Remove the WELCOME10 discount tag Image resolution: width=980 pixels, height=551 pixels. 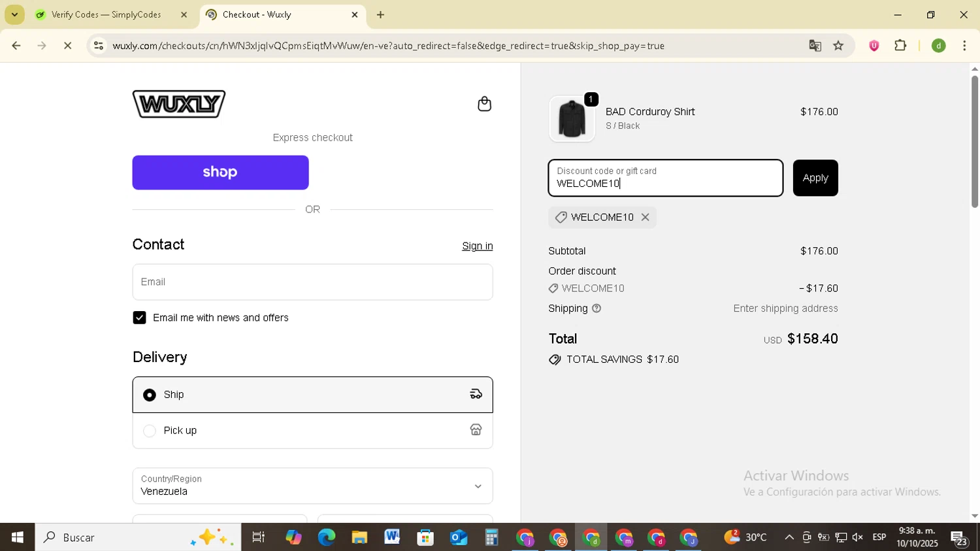click(645, 217)
